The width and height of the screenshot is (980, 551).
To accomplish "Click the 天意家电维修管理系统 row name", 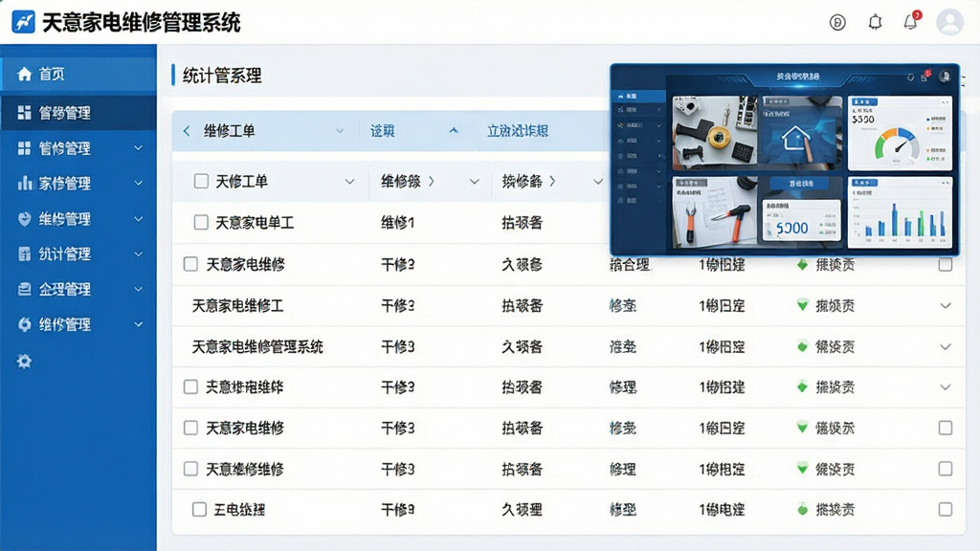I will coord(257,346).
